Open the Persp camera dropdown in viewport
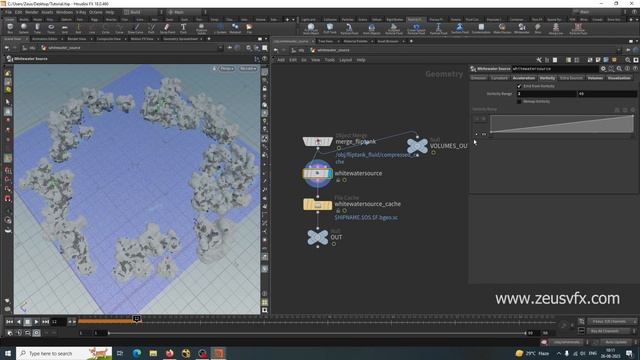 pyautogui.click(x=227, y=69)
